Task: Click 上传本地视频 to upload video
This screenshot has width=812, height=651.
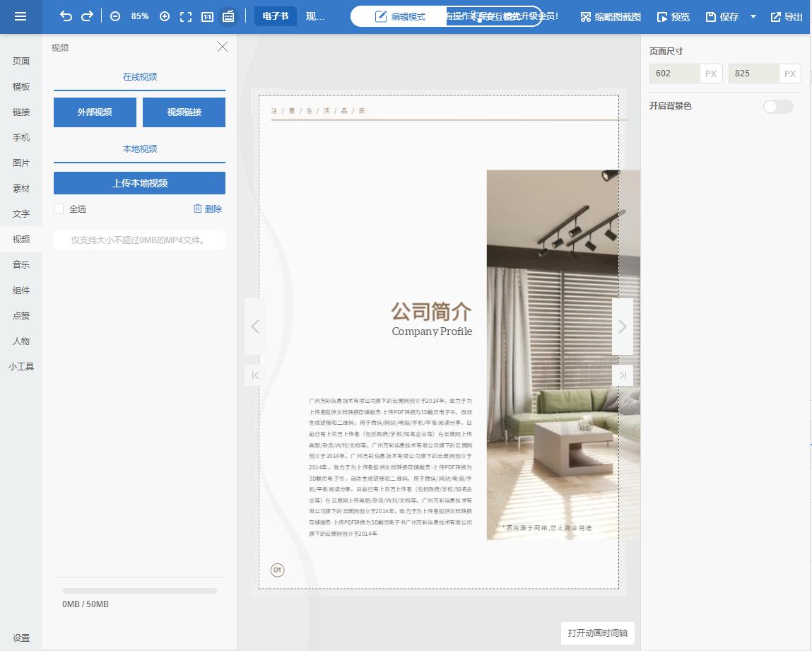Action: (139, 182)
